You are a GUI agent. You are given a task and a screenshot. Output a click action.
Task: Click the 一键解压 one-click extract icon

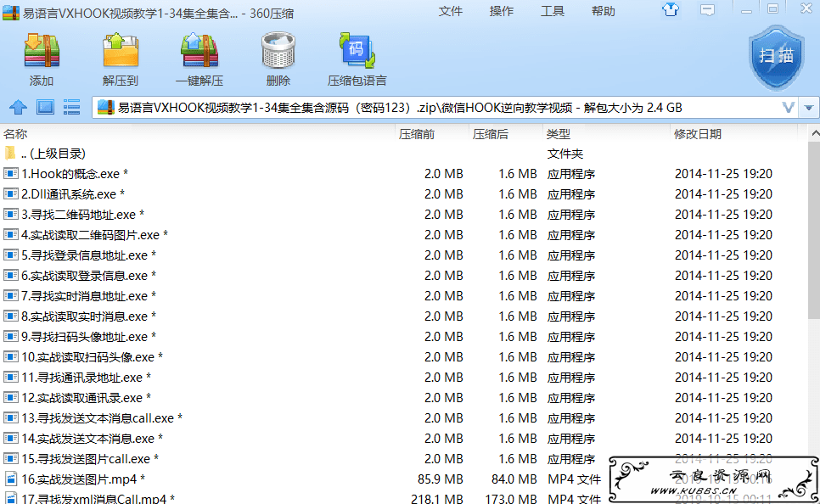click(x=199, y=50)
